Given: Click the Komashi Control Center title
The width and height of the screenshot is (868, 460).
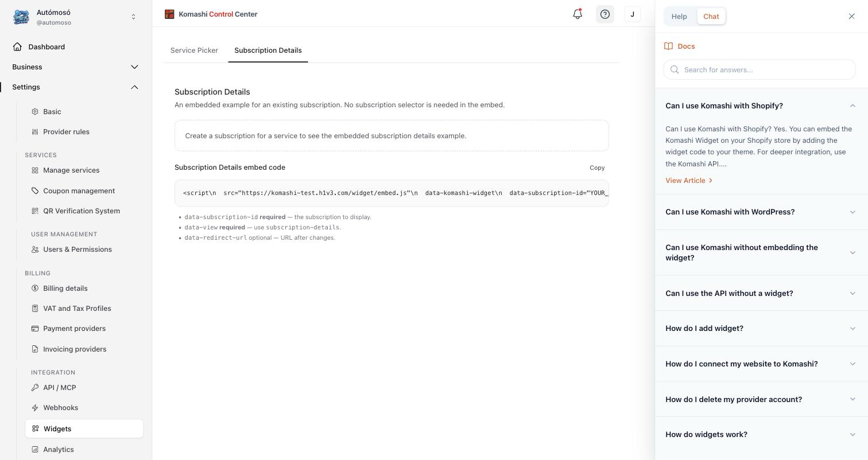Looking at the screenshot, I should click(x=218, y=14).
